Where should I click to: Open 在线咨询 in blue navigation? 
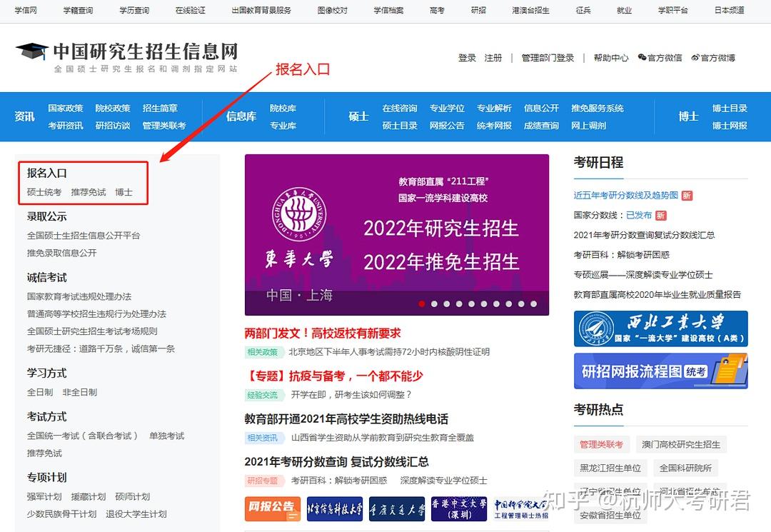click(x=400, y=108)
